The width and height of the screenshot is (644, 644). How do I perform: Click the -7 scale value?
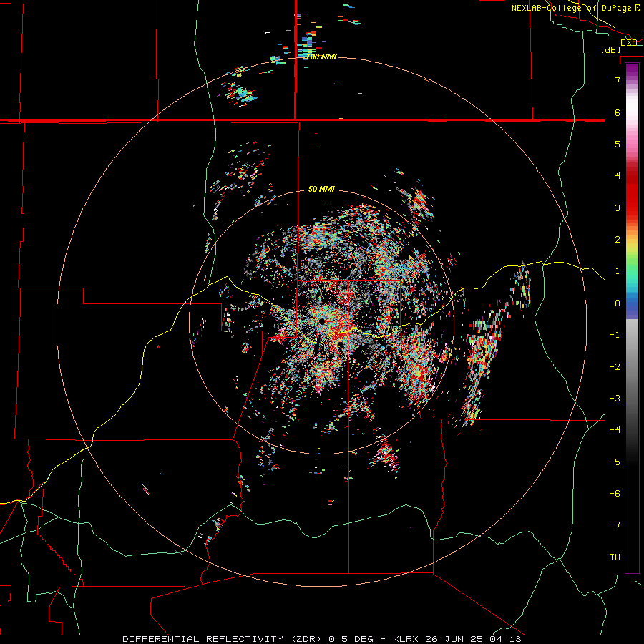[x=615, y=525]
